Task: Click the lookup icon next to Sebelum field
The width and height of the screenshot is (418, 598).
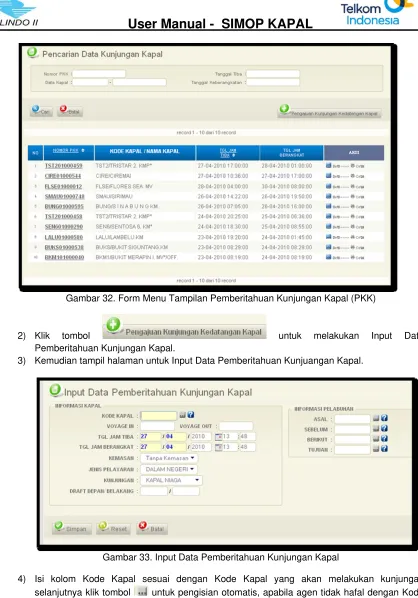Action: click(376, 429)
